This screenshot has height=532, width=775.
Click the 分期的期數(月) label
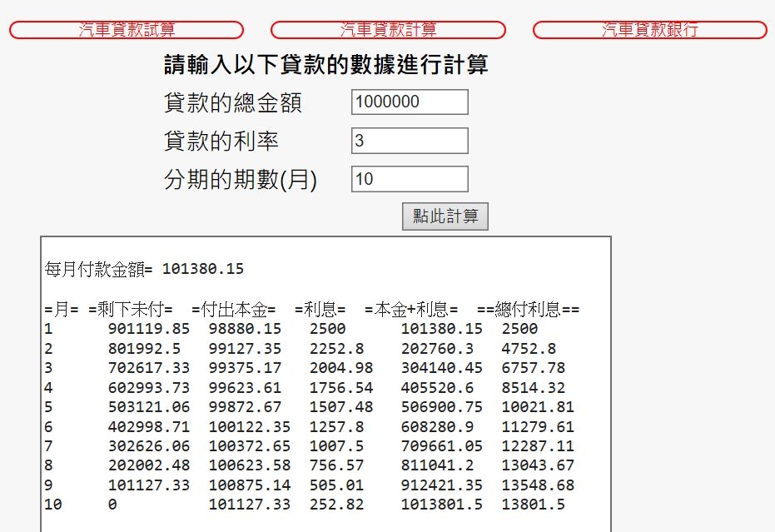[x=241, y=180]
